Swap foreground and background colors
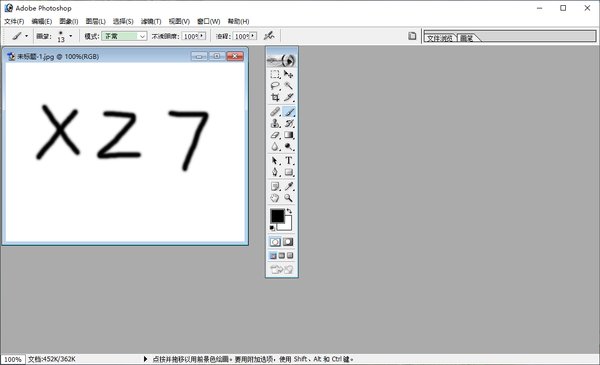 pyautogui.click(x=289, y=211)
